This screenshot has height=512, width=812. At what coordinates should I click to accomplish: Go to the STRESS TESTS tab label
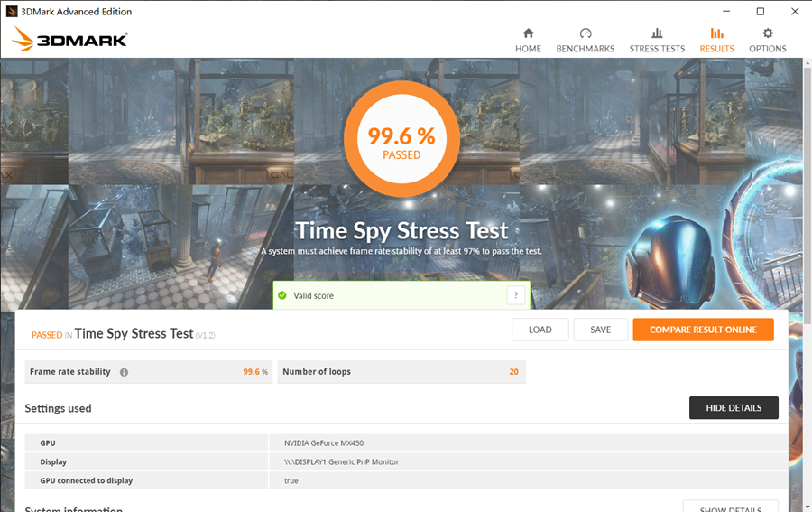tap(657, 49)
